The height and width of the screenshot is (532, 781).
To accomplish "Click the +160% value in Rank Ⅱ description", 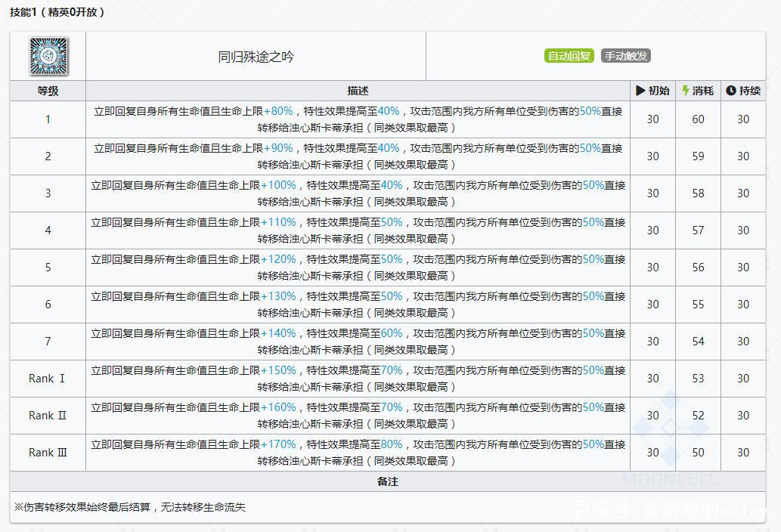I will [278, 407].
